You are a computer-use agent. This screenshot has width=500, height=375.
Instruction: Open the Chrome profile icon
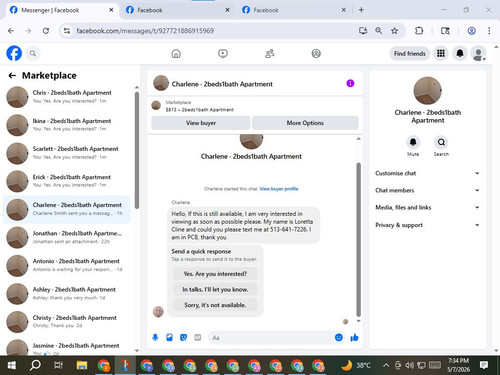click(471, 31)
